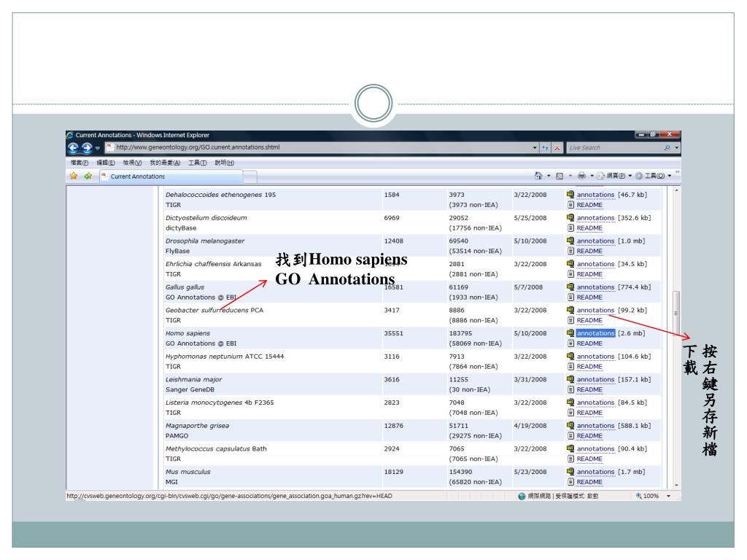Open the 網頁 (Page) command bar dropdown
Screen dimensions: 747x560
[x=614, y=176]
